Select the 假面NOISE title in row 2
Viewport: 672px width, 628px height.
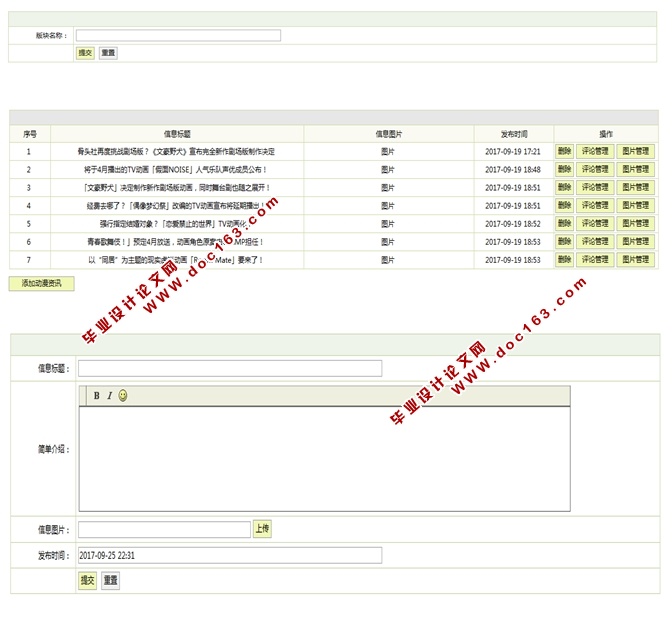[x=175, y=169]
